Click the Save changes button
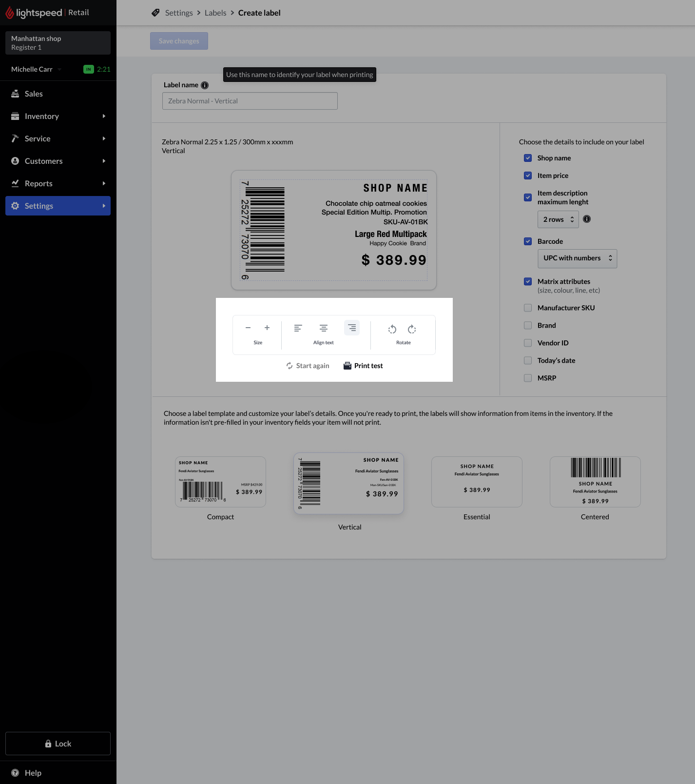Screen dimensions: 695x784 click(x=179, y=41)
